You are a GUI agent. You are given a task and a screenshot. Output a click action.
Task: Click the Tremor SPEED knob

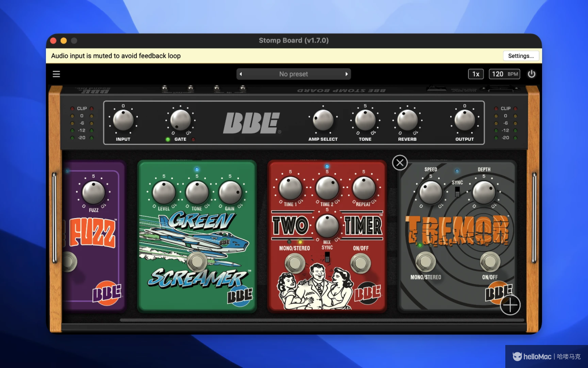click(x=430, y=192)
